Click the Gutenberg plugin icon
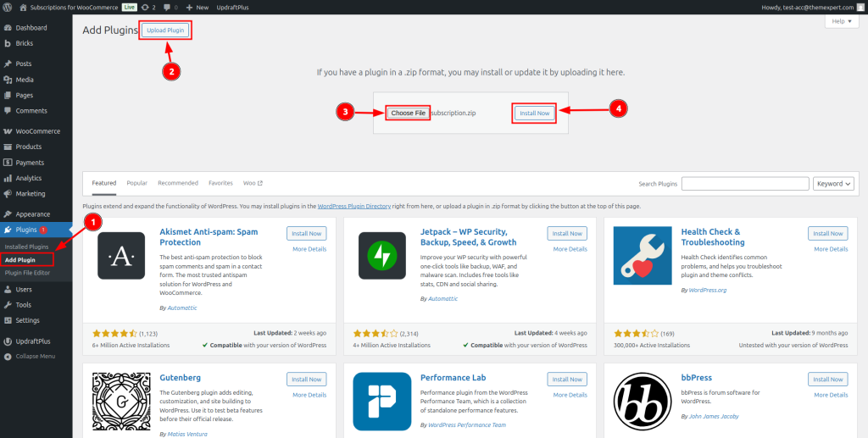The height and width of the screenshot is (438, 868). (x=121, y=402)
